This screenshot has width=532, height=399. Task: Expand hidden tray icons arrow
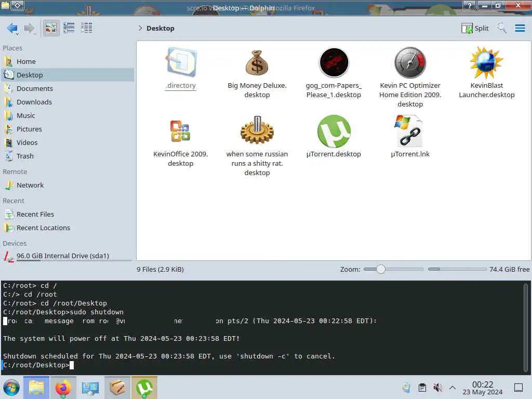click(453, 388)
